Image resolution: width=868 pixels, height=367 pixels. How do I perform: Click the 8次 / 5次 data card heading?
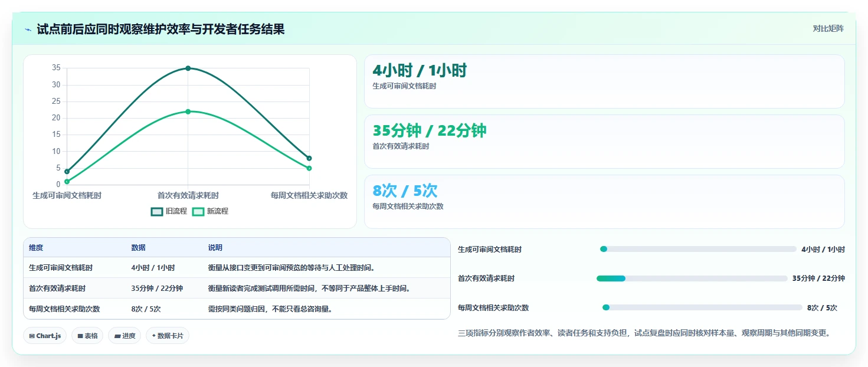pos(405,191)
